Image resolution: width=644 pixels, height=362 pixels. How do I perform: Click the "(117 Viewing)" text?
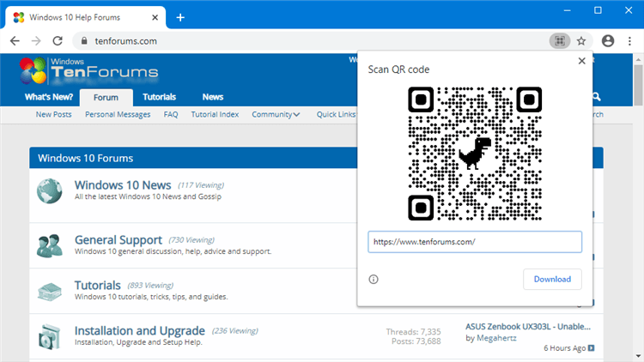pos(201,185)
